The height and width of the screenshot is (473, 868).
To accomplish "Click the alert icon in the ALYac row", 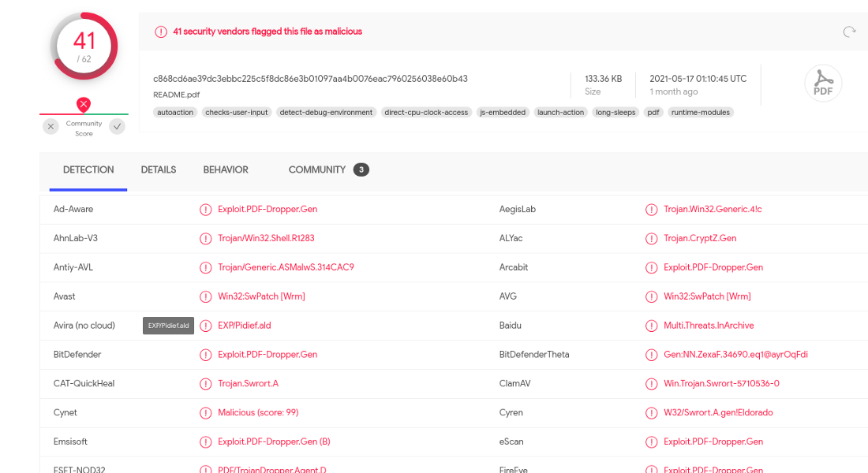I will pyautogui.click(x=652, y=238).
